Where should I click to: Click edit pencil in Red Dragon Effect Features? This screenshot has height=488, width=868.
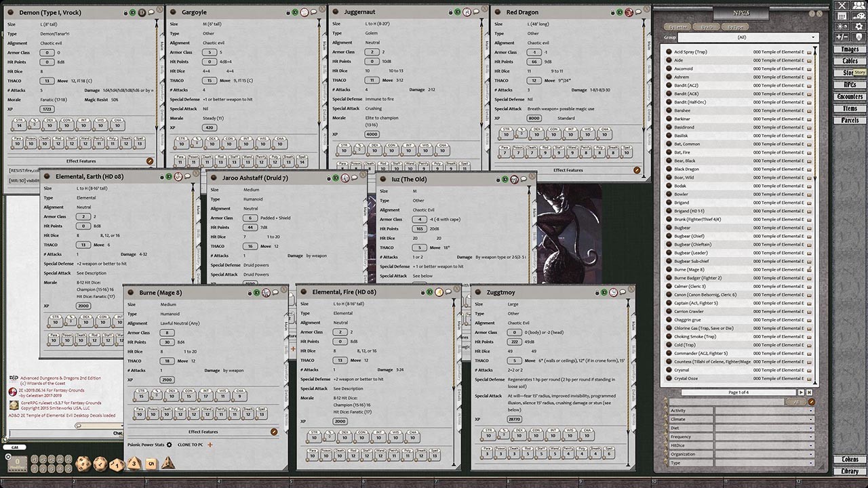pos(637,170)
